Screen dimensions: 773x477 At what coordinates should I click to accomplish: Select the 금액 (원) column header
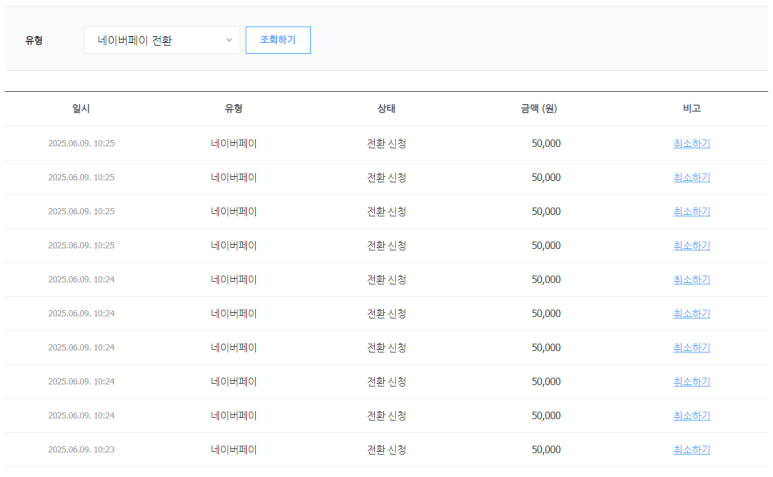coord(539,108)
